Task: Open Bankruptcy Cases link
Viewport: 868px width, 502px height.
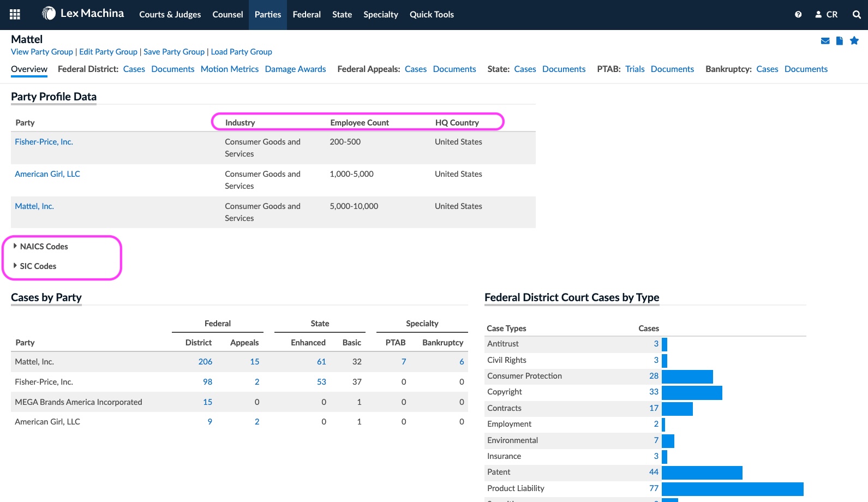Action: coord(767,69)
